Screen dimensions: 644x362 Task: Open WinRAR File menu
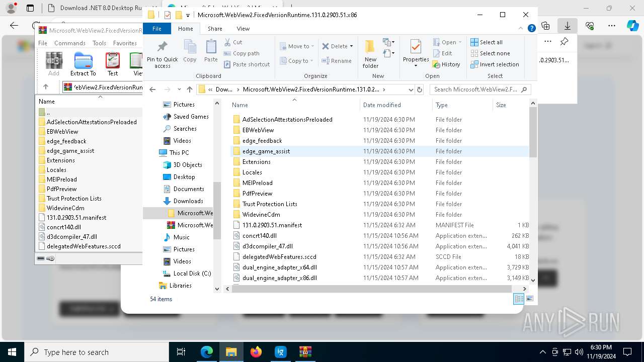[x=43, y=43]
